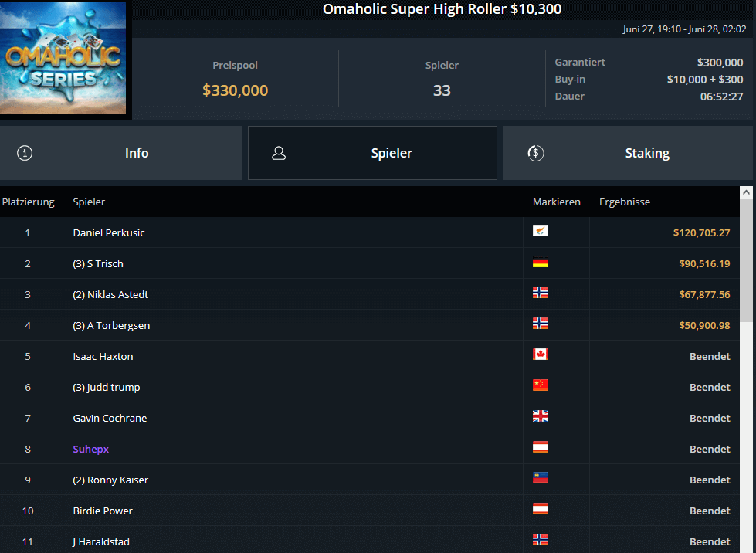Click the Chinese flag beside judd trump
Image resolution: width=756 pixels, height=553 pixels.
pyautogui.click(x=540, y=386)
